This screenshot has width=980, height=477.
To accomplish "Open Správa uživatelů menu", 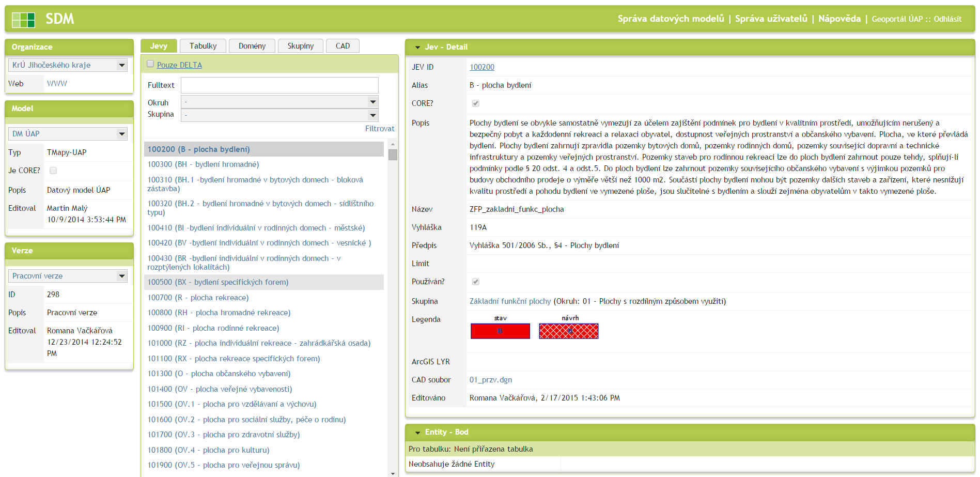I will 771,19.
